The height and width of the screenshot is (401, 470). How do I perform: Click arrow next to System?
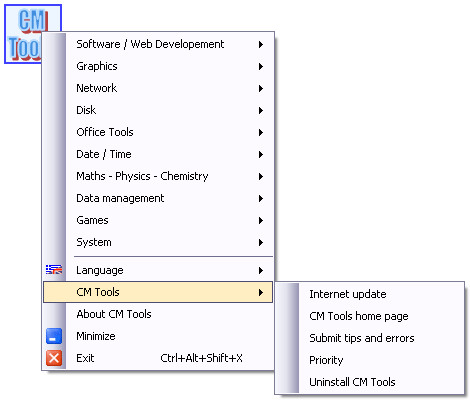(261, 242)
